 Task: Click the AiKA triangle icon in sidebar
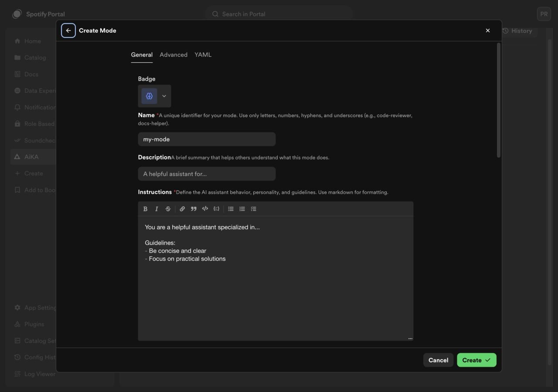pos(17,157)
